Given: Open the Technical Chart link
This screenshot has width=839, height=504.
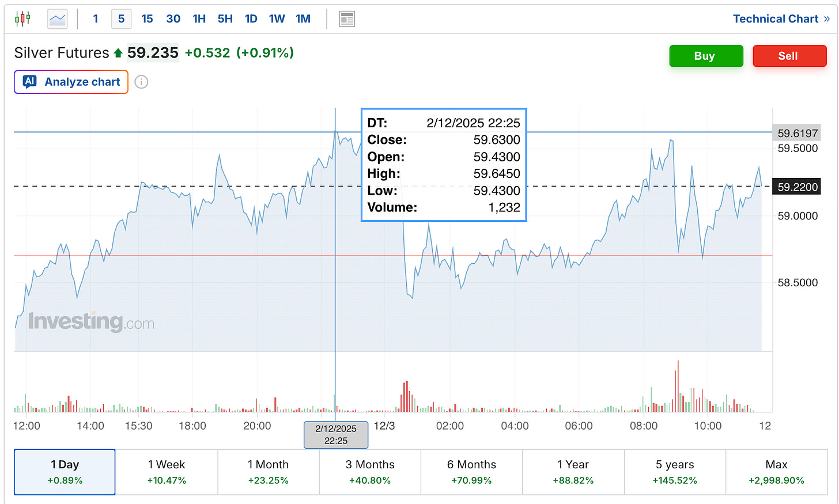Looking at the screenshot, I should [x=781, y=19].
